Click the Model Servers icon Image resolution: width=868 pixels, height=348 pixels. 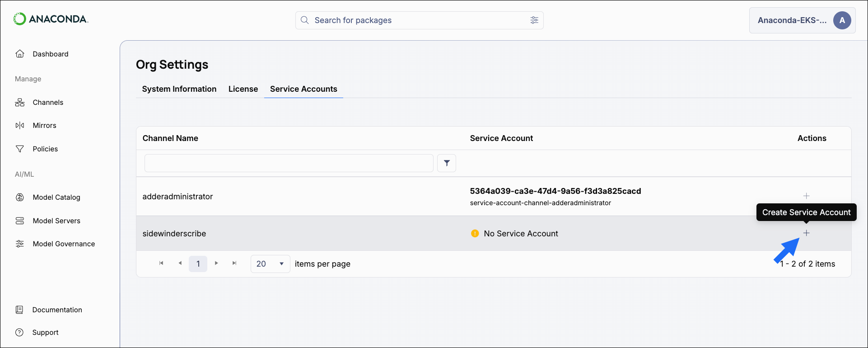tap(20, 221)
